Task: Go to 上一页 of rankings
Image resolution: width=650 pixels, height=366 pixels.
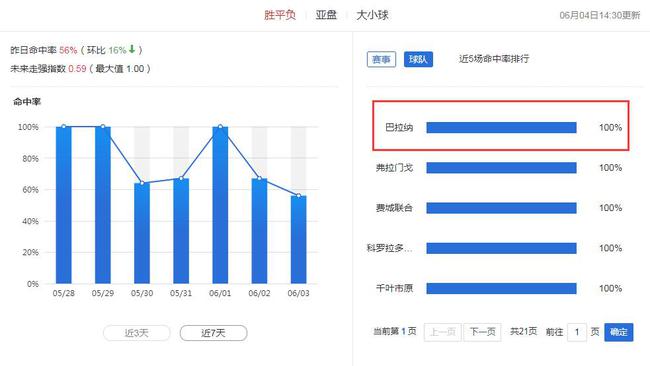Action: pos(442,332)
